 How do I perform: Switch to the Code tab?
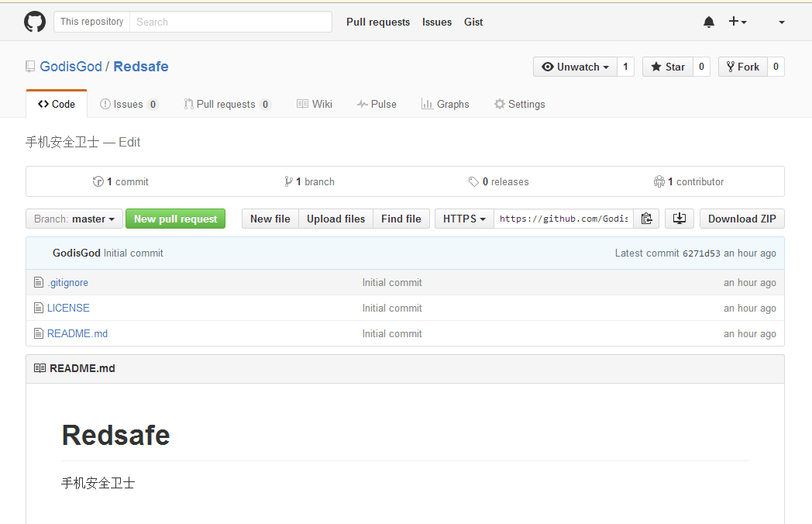57,104
